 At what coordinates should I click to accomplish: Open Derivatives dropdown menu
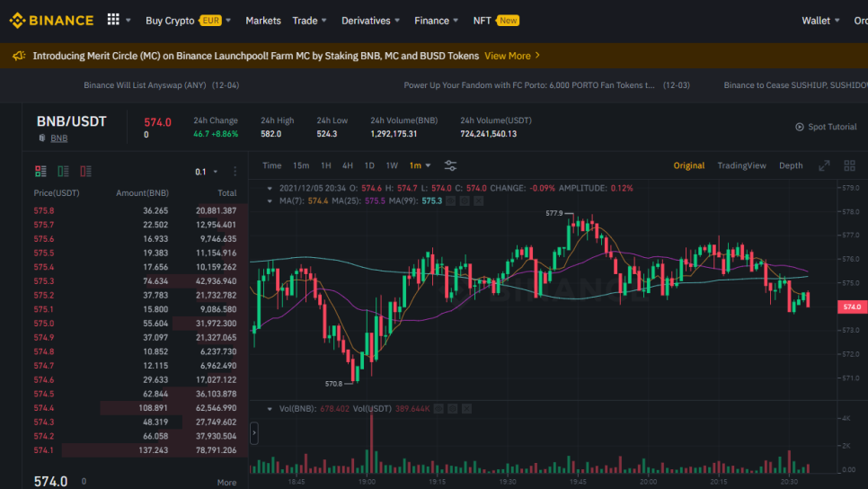[370, 21]
